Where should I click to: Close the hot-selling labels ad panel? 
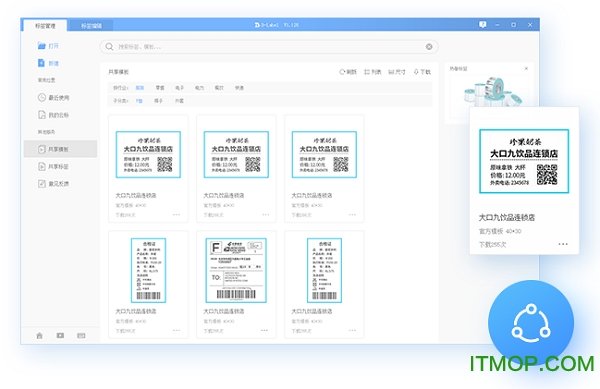[526, 68]
